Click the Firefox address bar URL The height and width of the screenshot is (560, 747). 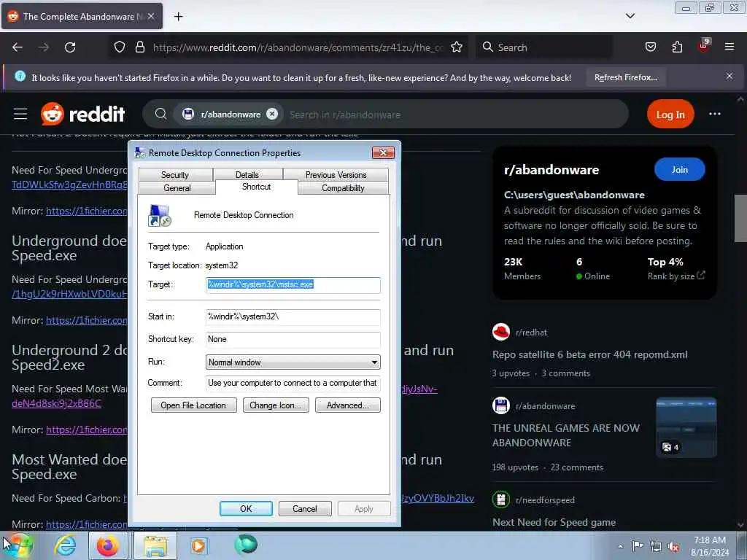pyautogui.click(x=298, y=47)
